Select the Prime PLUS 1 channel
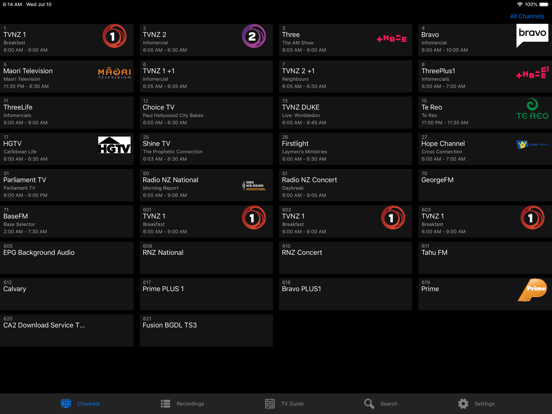 (x=206, y=294)
